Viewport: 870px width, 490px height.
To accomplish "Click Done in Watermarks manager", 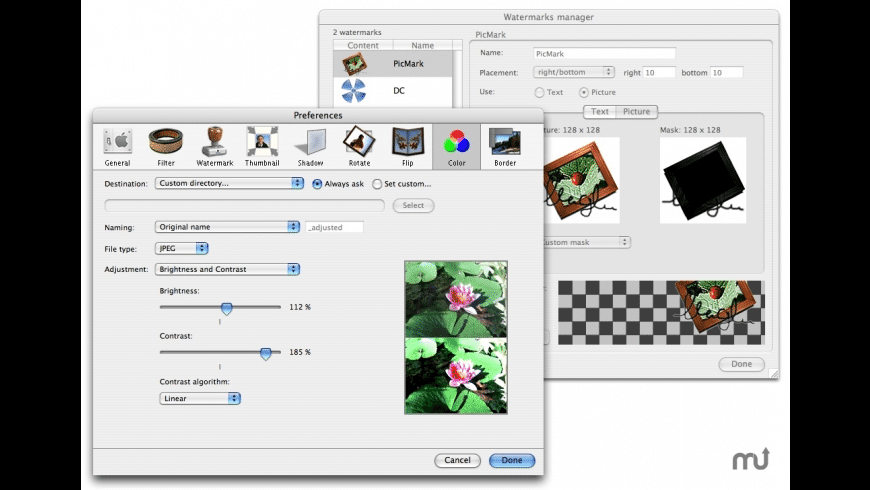I will [741, 364].
